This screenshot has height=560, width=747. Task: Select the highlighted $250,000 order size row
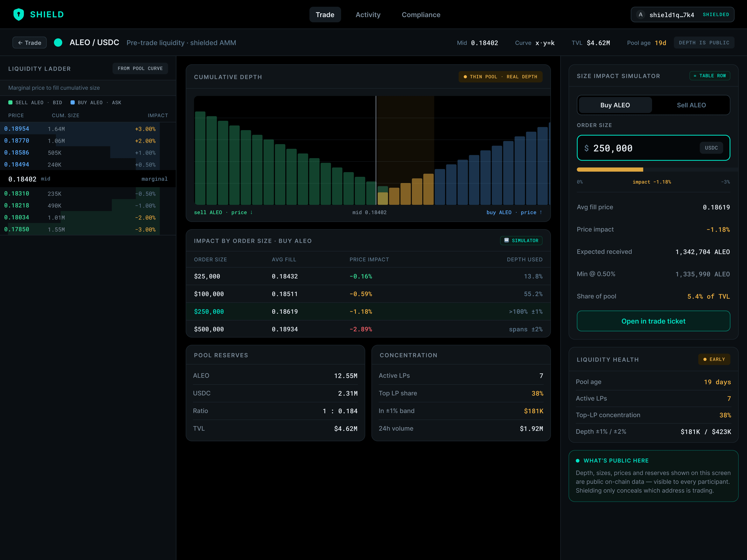point(368,311)
